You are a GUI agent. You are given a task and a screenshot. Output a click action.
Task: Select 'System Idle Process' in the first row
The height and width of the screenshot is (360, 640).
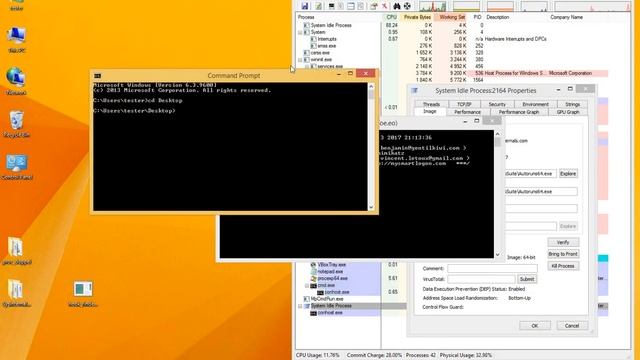pyautogui.click(x=331, y=25)
